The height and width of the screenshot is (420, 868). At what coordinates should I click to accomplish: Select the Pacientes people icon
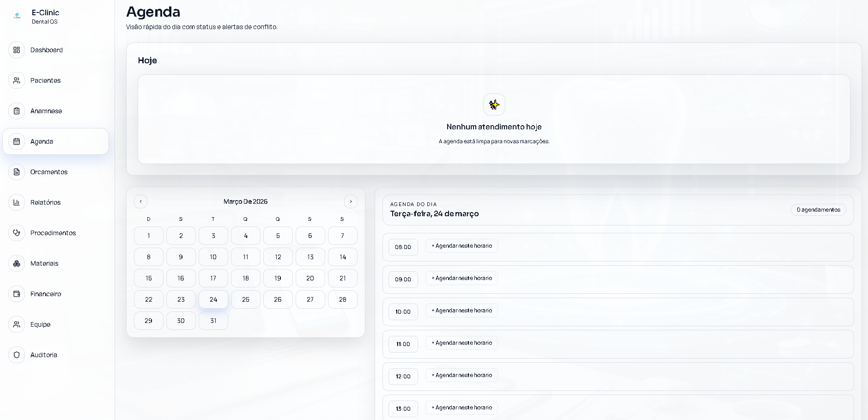click(17, 80)
